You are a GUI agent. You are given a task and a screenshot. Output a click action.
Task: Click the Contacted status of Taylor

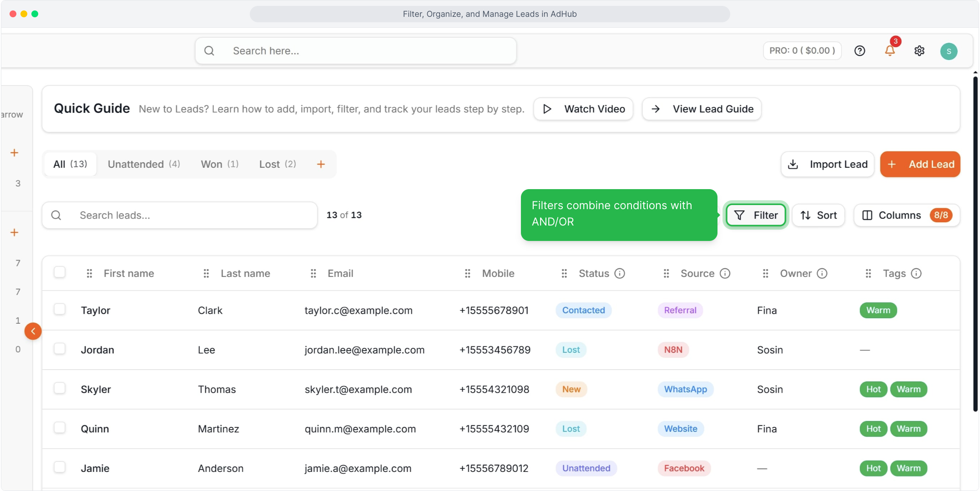pyautogui.click(x=583, y=310)
